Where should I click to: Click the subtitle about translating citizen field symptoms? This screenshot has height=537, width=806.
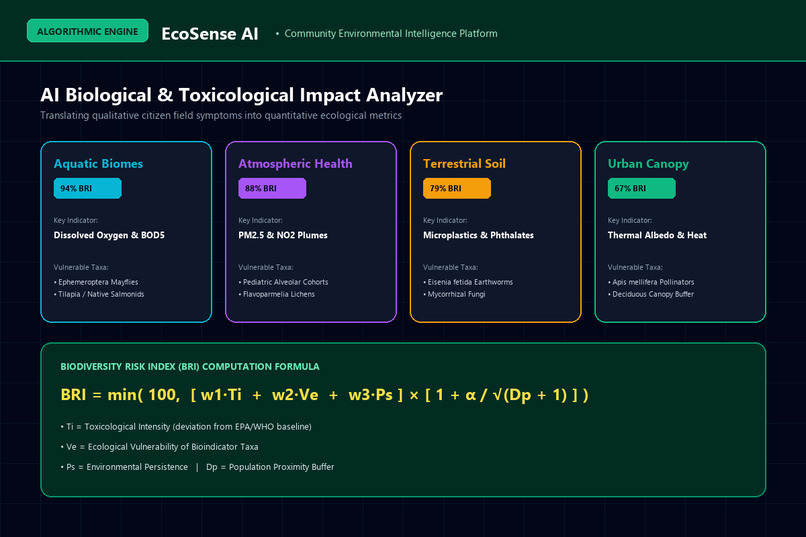tap(221, 115)
